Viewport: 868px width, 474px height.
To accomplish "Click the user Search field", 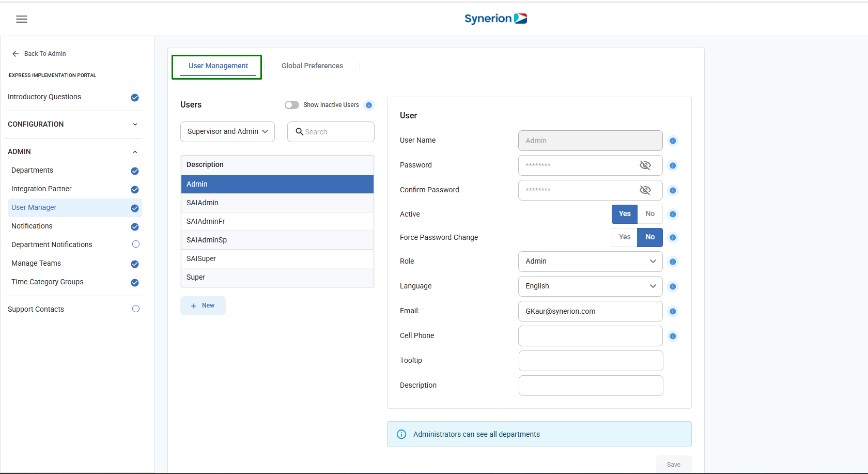I will [331, 132].
